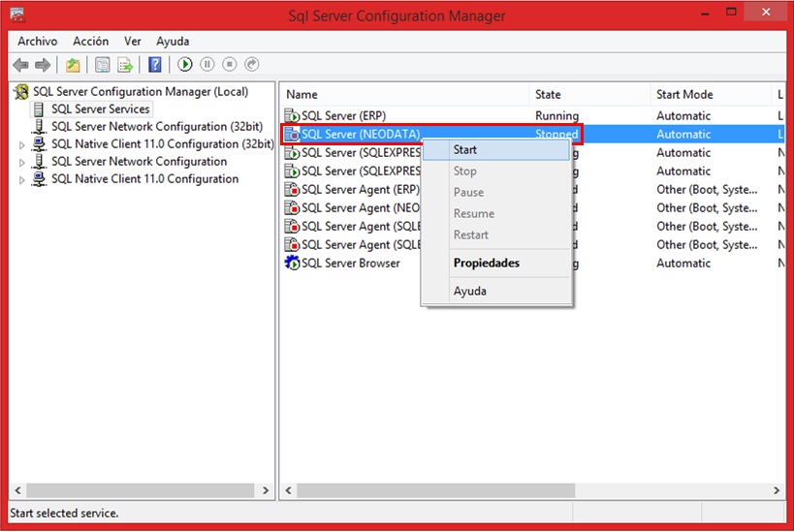Click right arrow of services list scrollbar
Image resolution: width=794 pixels, height=532 pixels.
point(777,490)
